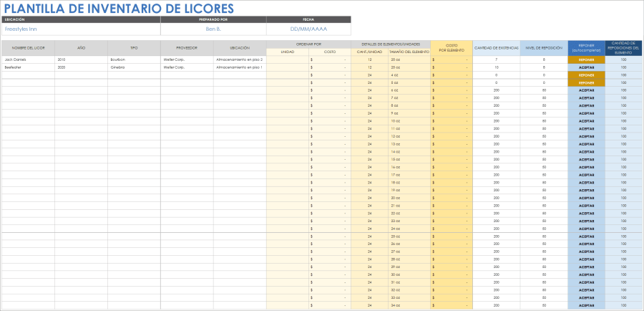
Task: Select the UNIDAD sub-header
Action: coord(288,52)
